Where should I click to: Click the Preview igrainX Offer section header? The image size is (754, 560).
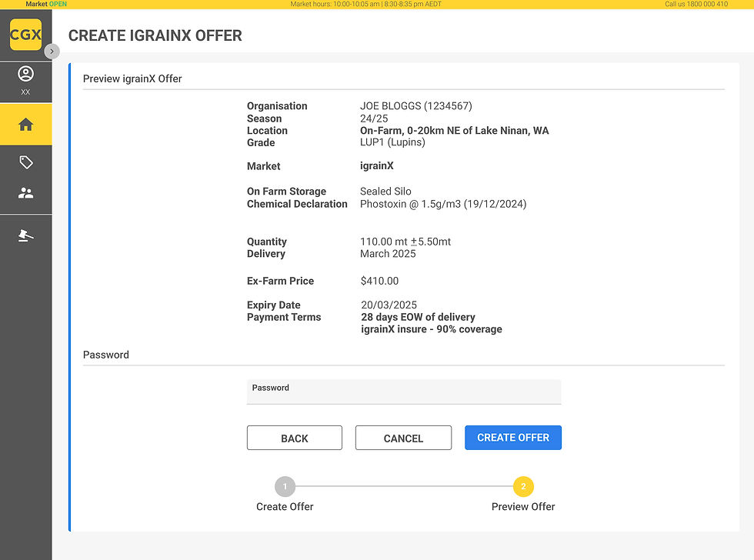(132, 78)
